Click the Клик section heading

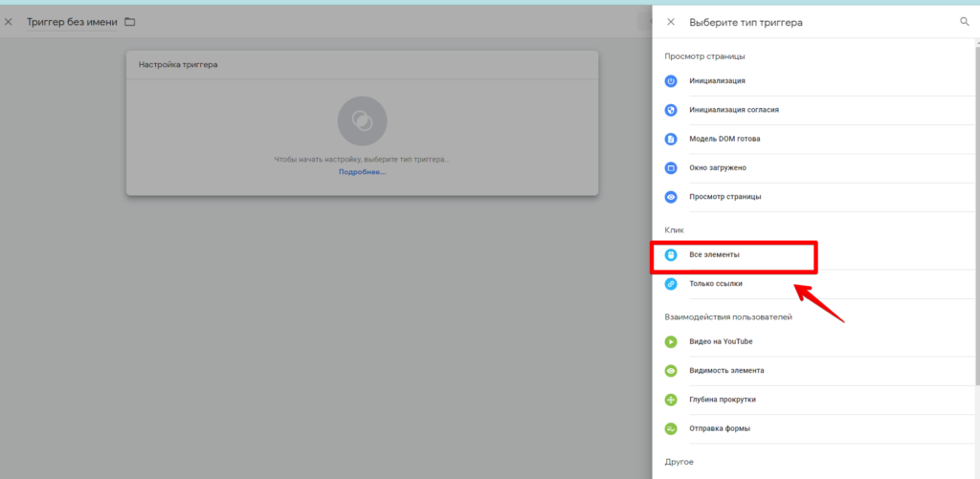point(675,230)
